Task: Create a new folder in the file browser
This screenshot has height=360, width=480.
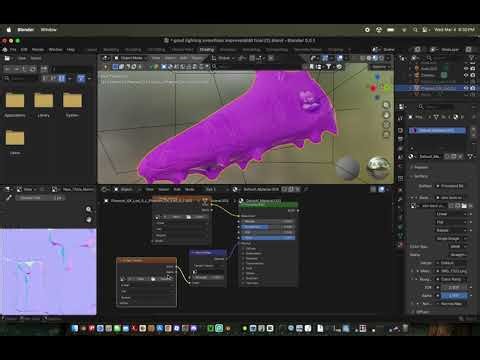Action: point(44,69)
